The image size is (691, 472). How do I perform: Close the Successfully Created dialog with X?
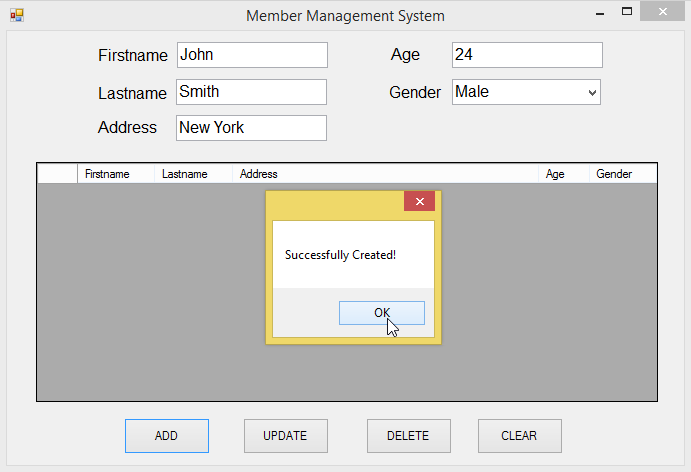coord(419,201)
